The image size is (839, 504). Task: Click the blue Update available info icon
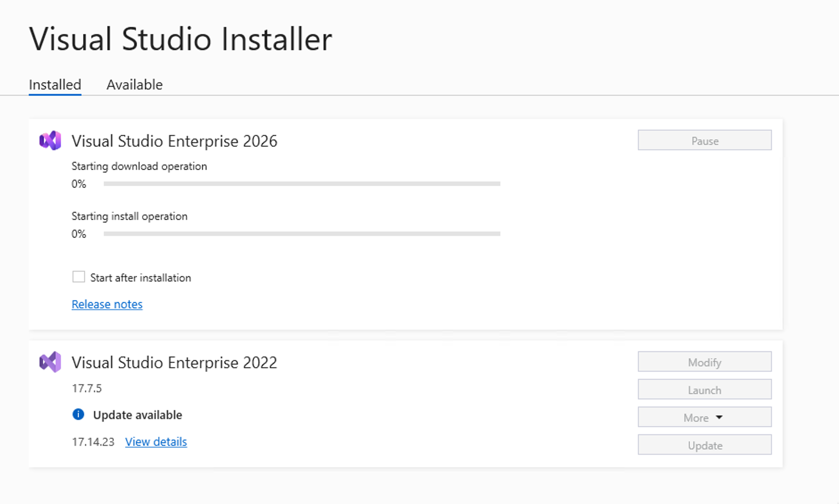tap(78, 415)
